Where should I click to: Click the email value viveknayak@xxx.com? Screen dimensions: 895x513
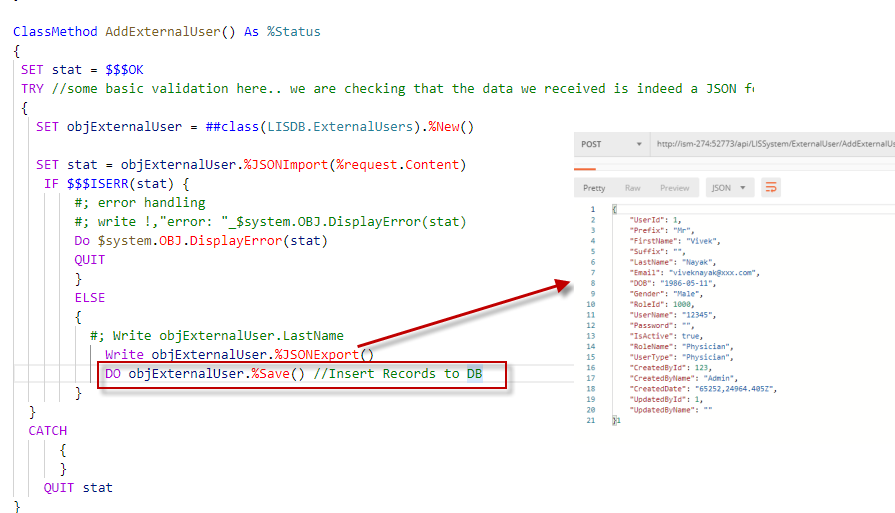click(x=714, y=272)
